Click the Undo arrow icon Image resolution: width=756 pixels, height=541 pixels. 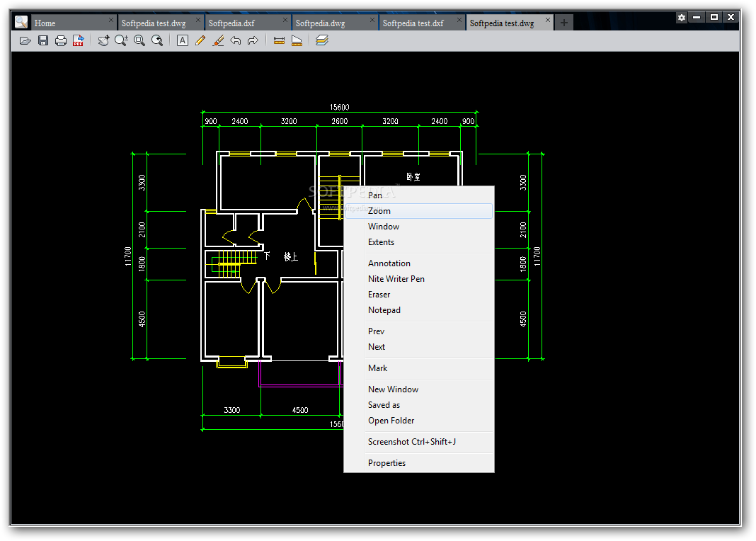[235, 41]
